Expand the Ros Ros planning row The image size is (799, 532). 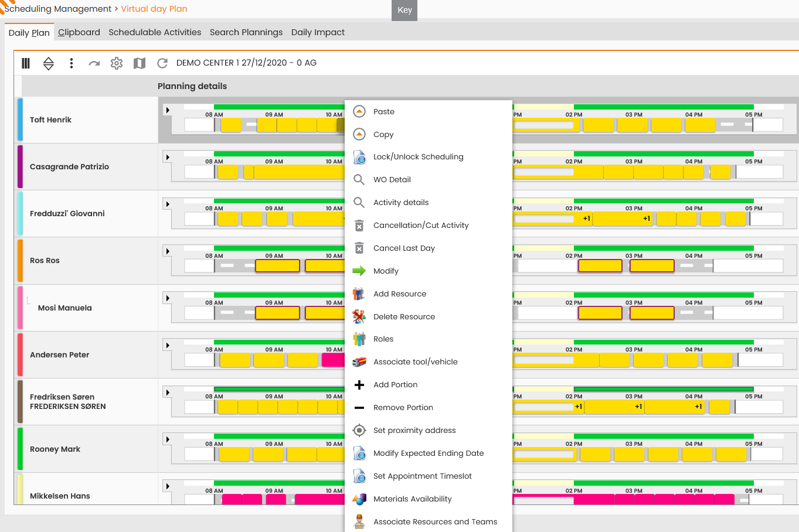(168, 251)
